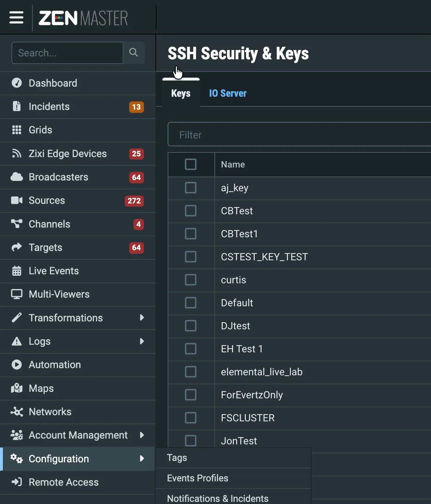
Task: Click the Grids icon
Action: pos(17,130)
